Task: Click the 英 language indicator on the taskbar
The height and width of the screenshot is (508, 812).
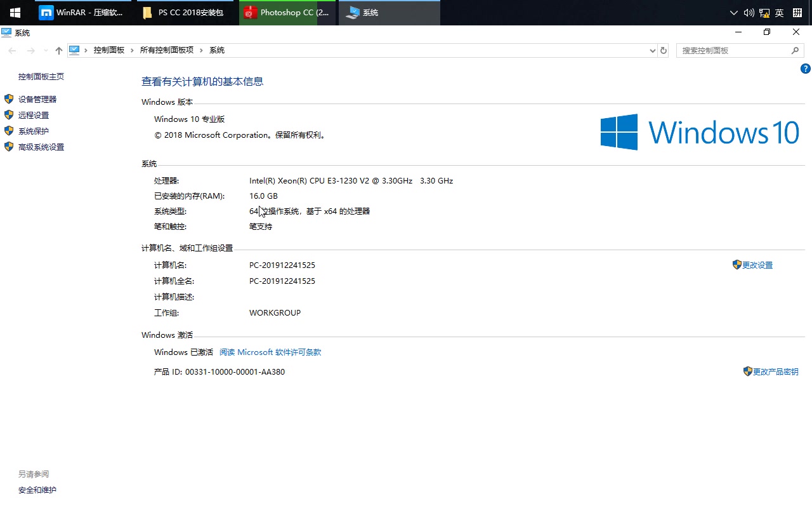Action: click(779, 12)
